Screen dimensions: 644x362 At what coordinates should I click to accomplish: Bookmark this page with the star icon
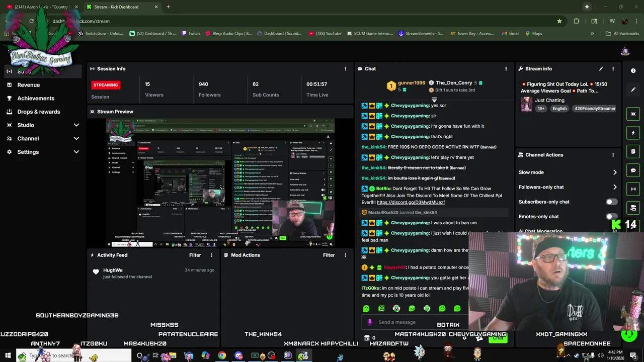(x=559, y=21)
